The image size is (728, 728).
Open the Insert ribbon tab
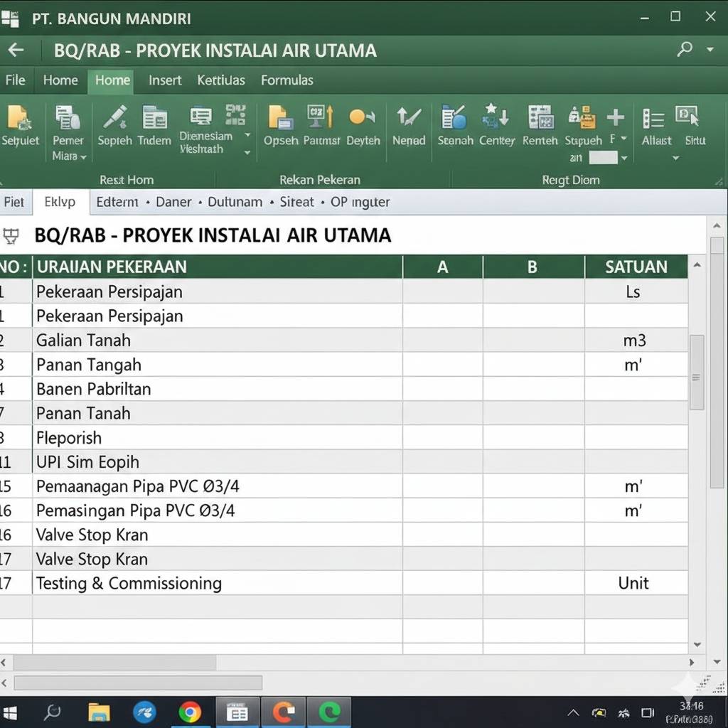point(165,80)
